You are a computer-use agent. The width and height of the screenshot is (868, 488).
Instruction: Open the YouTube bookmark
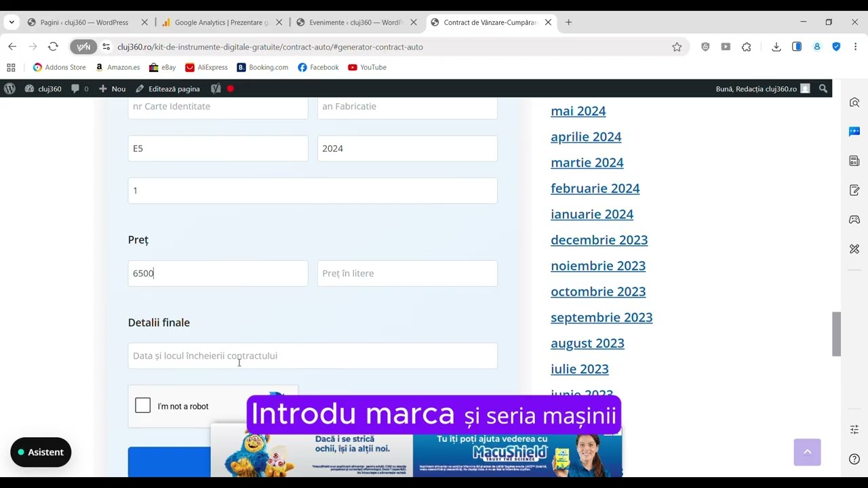coord(367,67)
